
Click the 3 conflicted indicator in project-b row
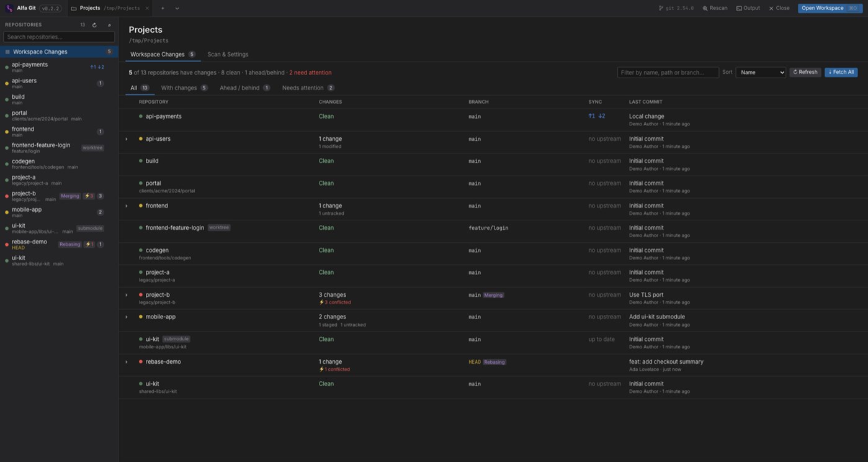click(x=335, y=302)
